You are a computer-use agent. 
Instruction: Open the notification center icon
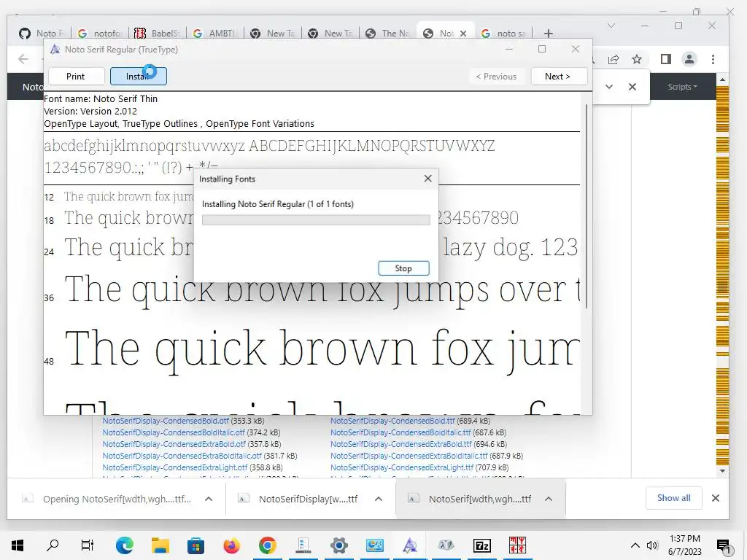[x=723, y=545]
